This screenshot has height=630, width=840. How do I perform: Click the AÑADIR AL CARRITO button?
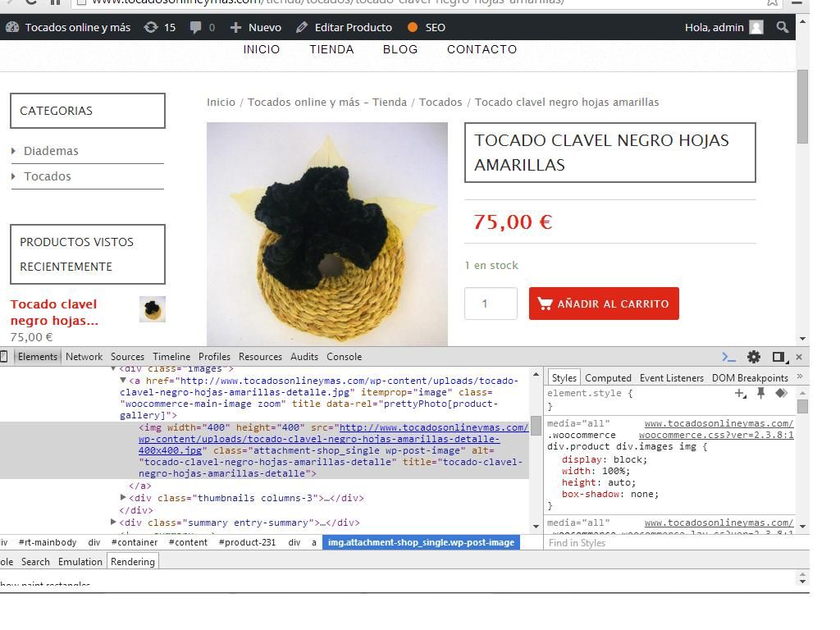click(x=604, y=304)
